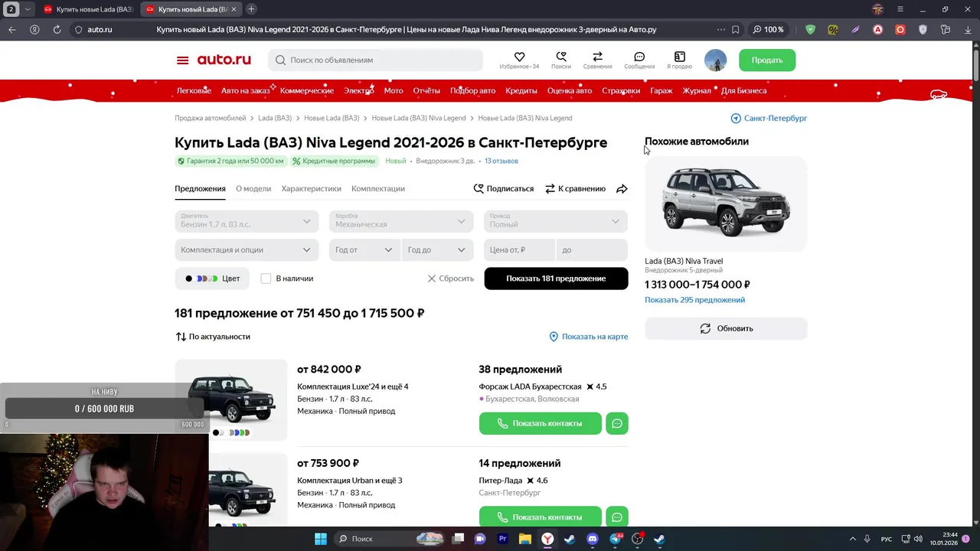Click the green shield extension icon
This screenshot has height=551, width=980.
tap(810, 30)
